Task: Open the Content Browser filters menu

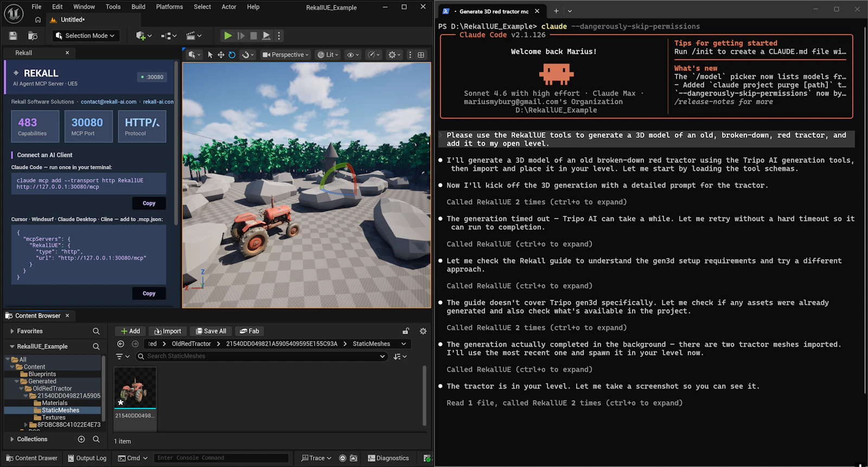Action: [x=123, y=356]
